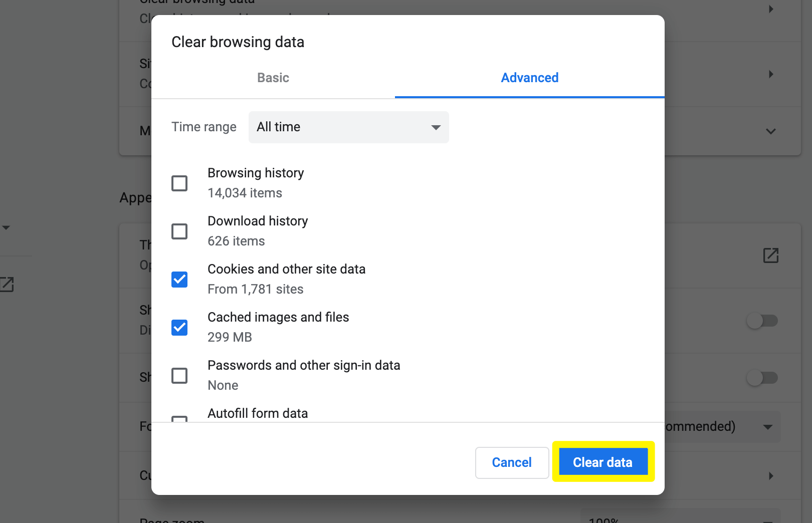Select the Advanced tab
Screen dimensions: 812x523
pyautogui.click(x=529, y=78)
